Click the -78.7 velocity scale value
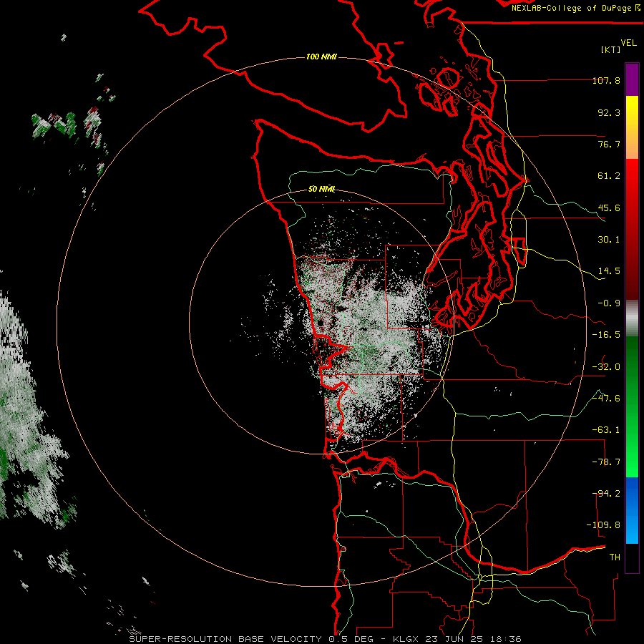The width and height of the screenshot is (644, 644). (x=606, y=462)
